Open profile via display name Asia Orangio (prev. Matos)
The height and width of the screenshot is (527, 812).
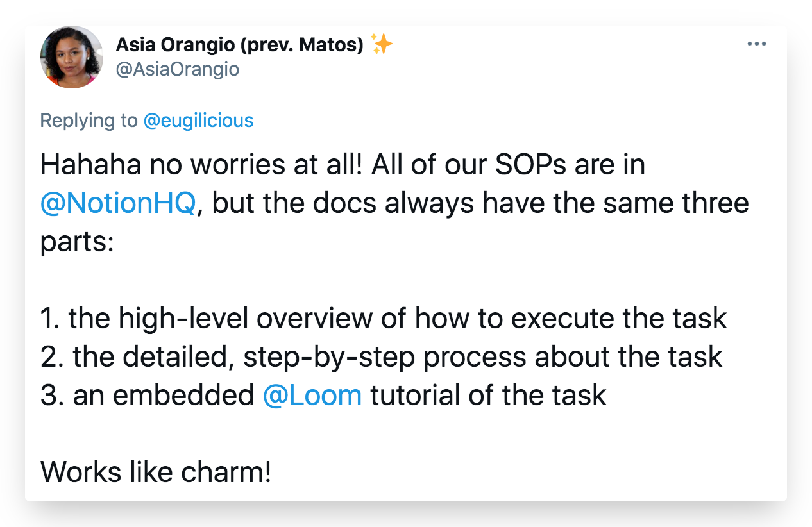pos(240,45)
